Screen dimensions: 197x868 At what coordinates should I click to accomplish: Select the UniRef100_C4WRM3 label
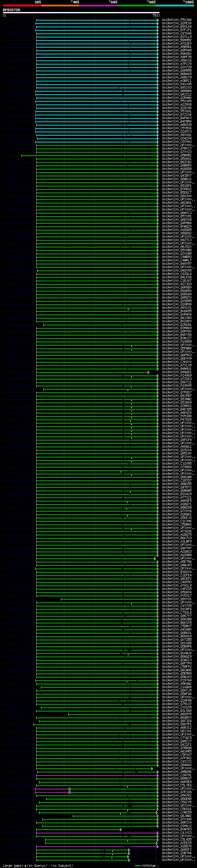tap(177, 257)
